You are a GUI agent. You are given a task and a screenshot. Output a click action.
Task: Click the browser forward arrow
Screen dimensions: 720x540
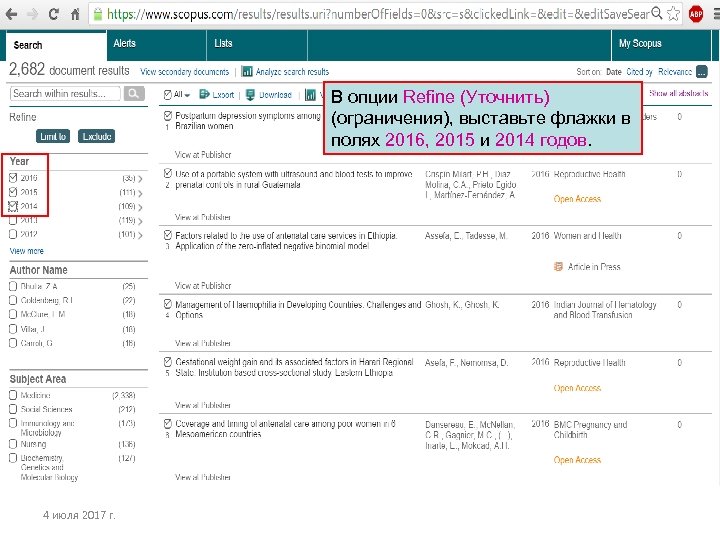[33, 14]
